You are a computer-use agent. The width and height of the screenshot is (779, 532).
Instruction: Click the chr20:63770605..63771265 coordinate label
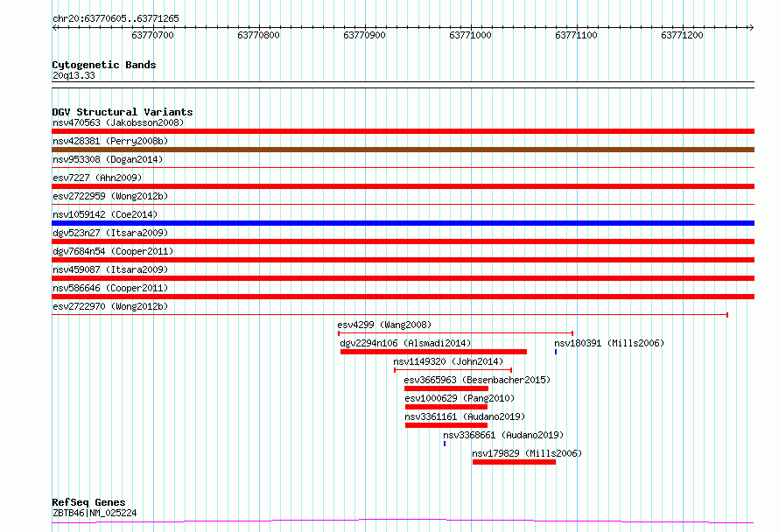(x=116, y=19)
